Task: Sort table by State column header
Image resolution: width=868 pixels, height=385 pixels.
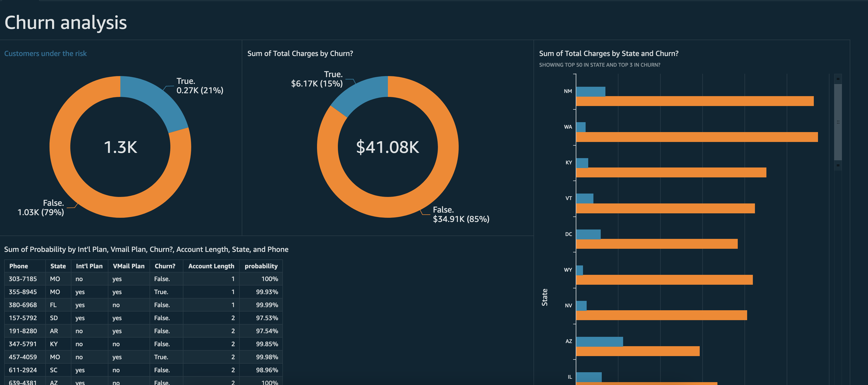Action: point(58,266)
